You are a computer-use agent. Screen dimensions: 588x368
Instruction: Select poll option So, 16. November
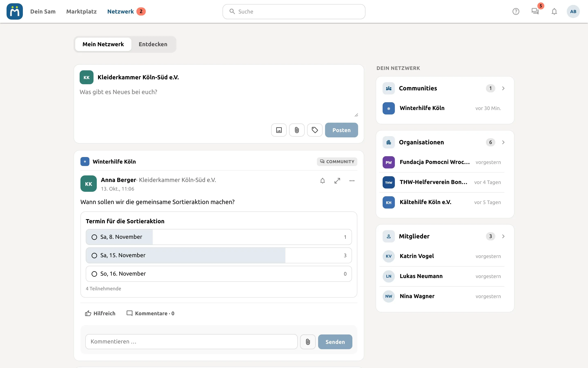219,274
